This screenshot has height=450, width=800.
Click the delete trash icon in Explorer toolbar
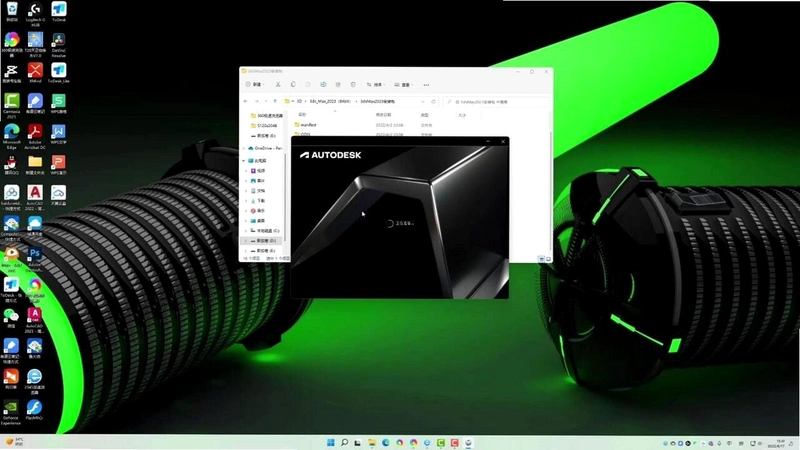pyautogui.click(x=353, y=84)
